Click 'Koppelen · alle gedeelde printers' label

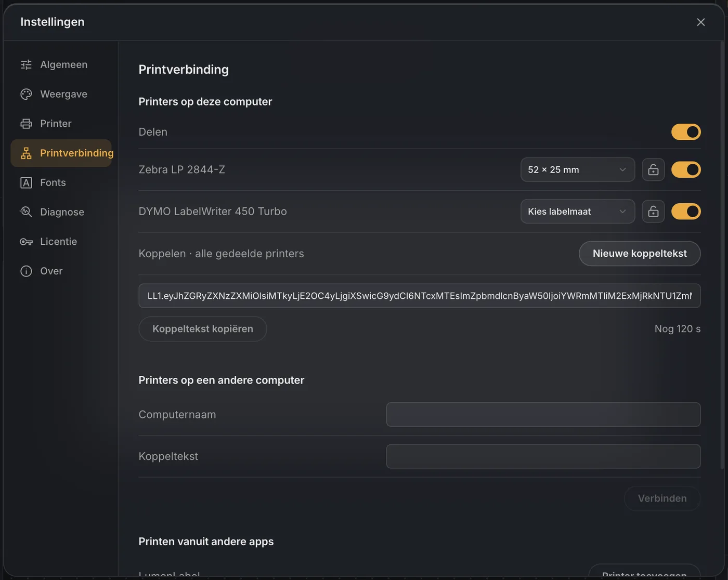click(221, 254)
